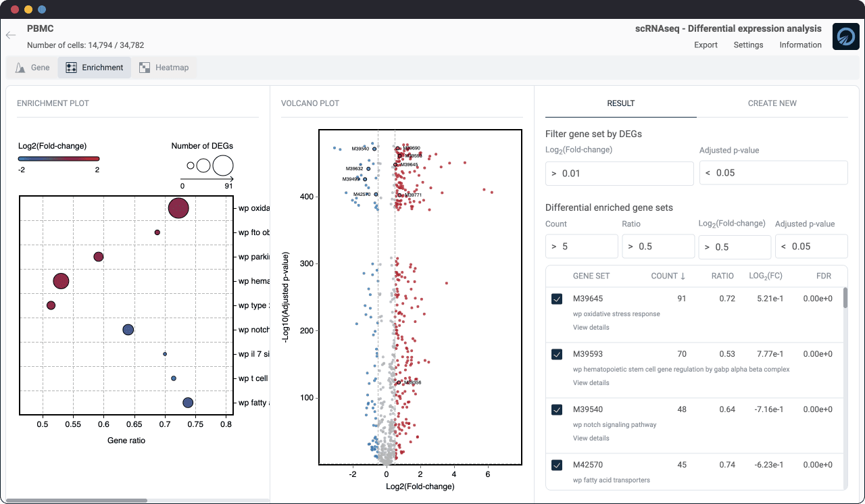865x504 pixels.
Task: Open the Export menu
Action: (x=706, y=45)
